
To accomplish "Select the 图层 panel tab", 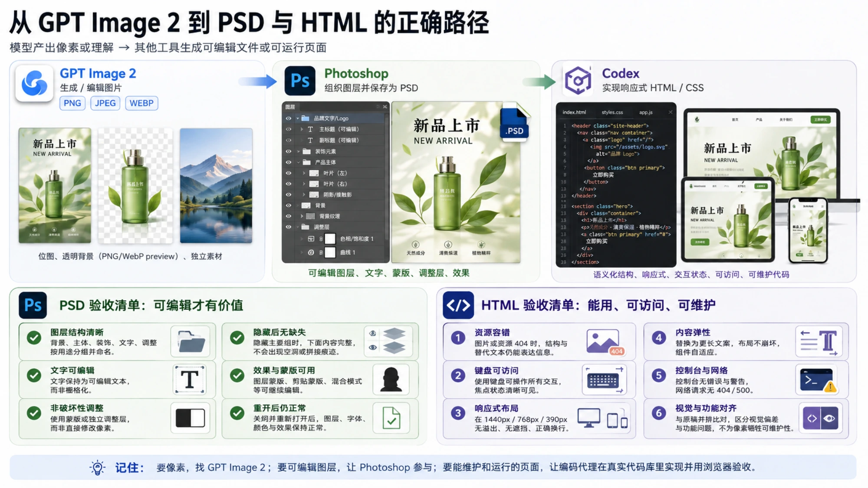I will coord(290,107).
